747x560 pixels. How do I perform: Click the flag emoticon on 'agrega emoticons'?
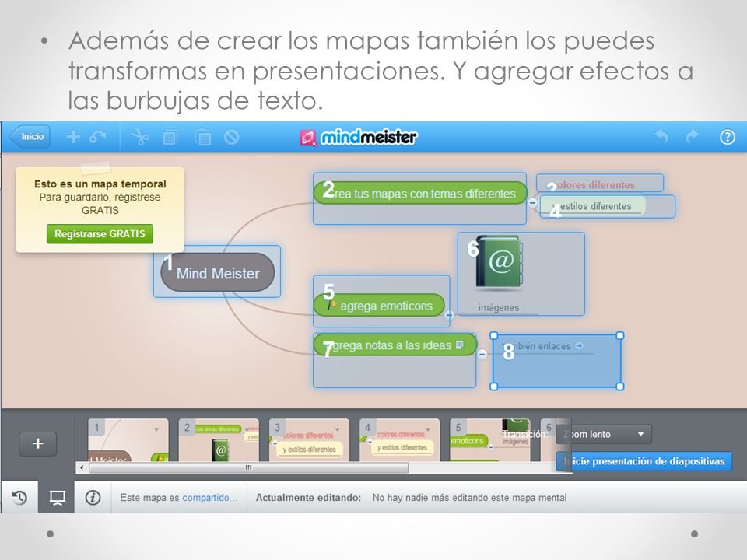coord(332,305)
